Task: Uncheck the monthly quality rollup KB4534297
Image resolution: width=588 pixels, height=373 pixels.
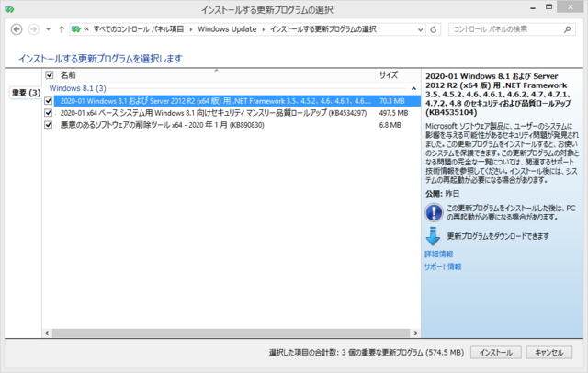Action: 48,113
